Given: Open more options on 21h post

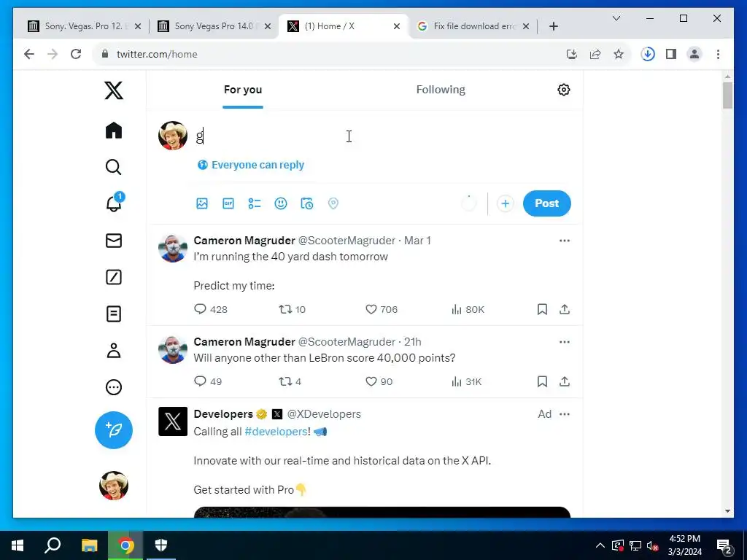Looking at the screenshot, I should click(x=565, y=342).
